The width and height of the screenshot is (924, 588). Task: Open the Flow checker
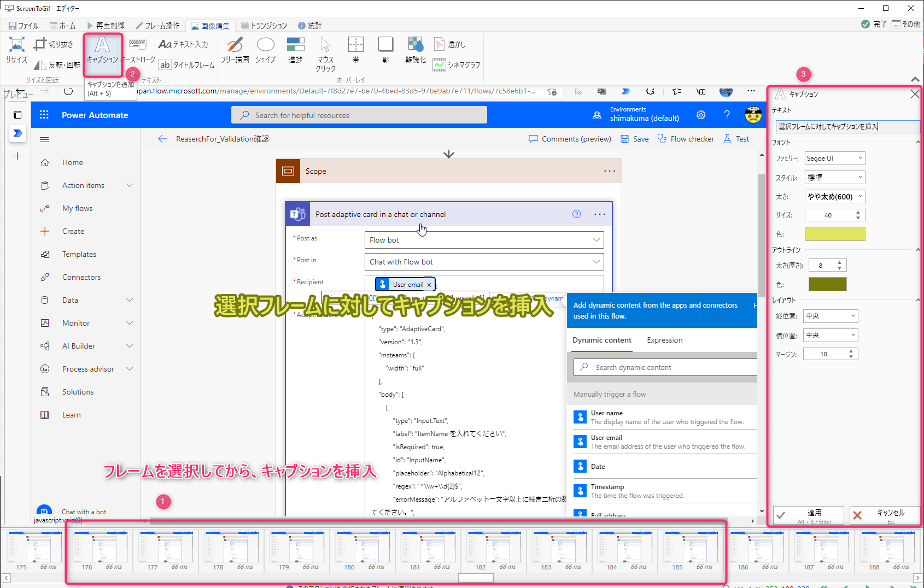[686, 139]
